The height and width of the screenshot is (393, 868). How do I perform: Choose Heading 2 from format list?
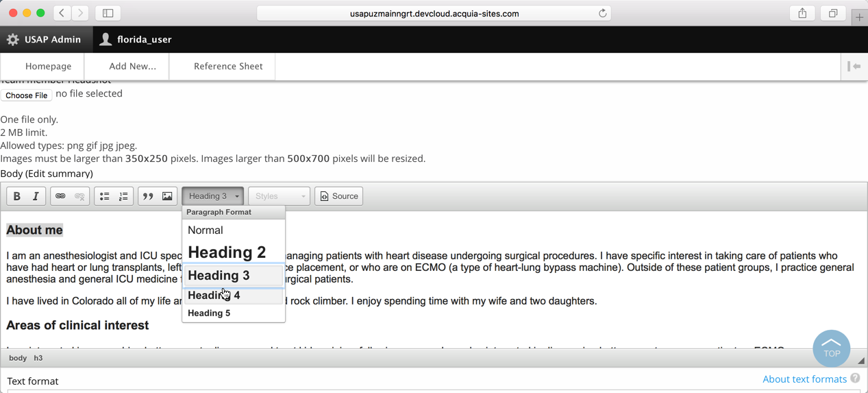[x=227, y=252]
